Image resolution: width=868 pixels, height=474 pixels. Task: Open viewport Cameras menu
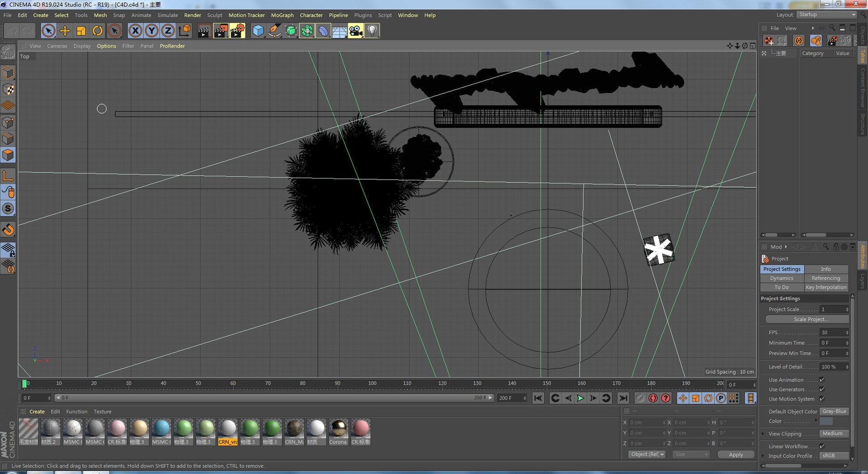[x=57, y=46]
